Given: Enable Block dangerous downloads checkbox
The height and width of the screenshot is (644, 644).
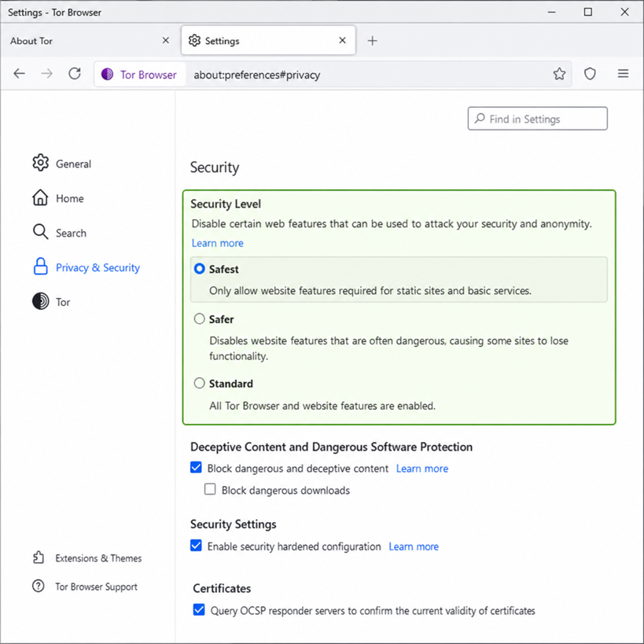Looking at the screenshot, I should 210,489.
